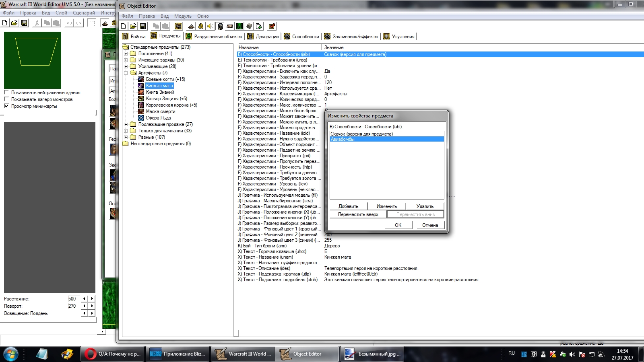644x362 pixels.
Task: Create new file in Object Editor toolbar
Action: coord(124,26)
